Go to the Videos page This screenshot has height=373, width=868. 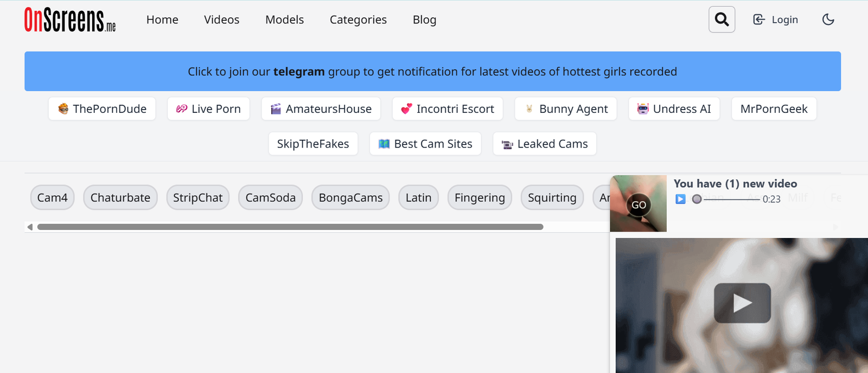tap(221, 20)
